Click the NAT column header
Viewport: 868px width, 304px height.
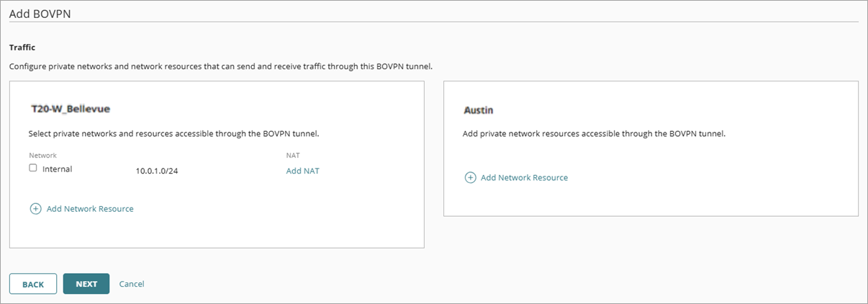(292, 155)
